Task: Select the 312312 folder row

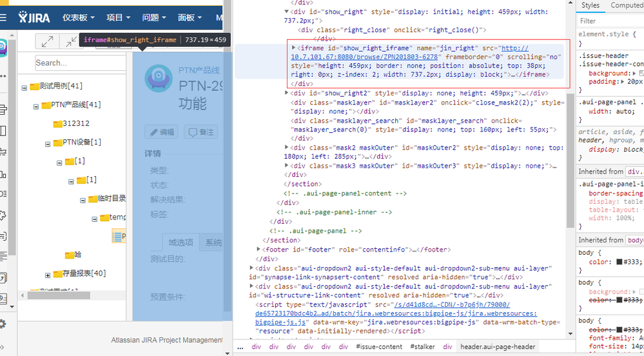Action: click(76, 123)
